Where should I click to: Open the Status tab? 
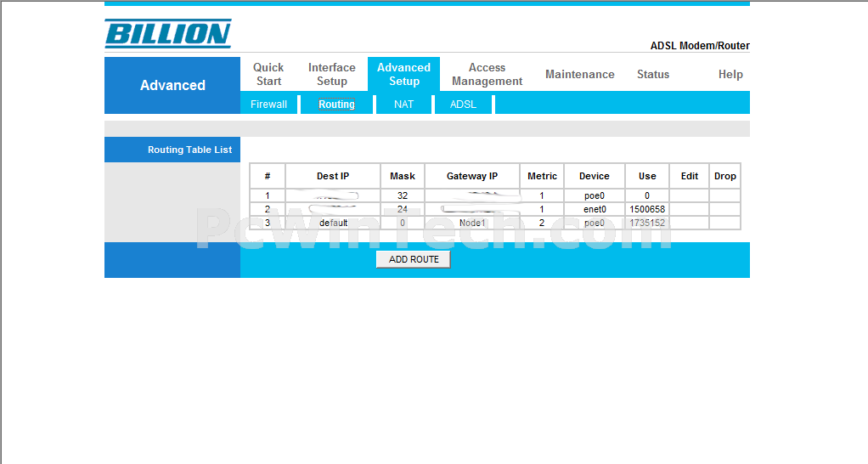652,74
